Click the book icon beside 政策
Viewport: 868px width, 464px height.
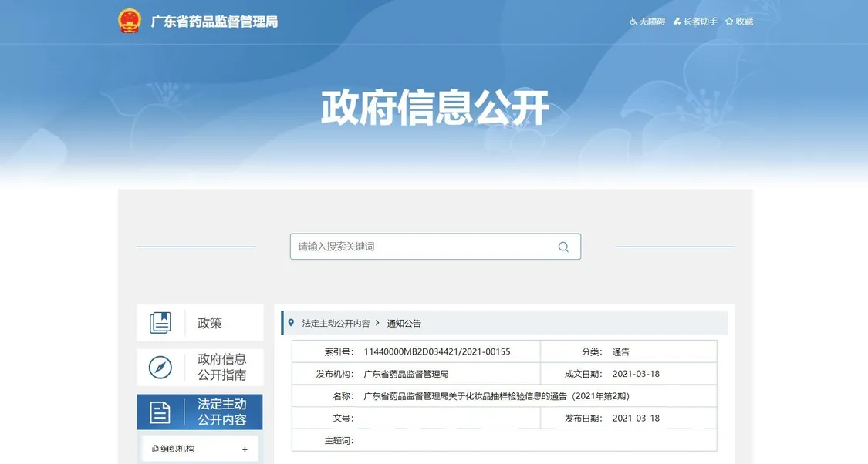pos(160,323)
